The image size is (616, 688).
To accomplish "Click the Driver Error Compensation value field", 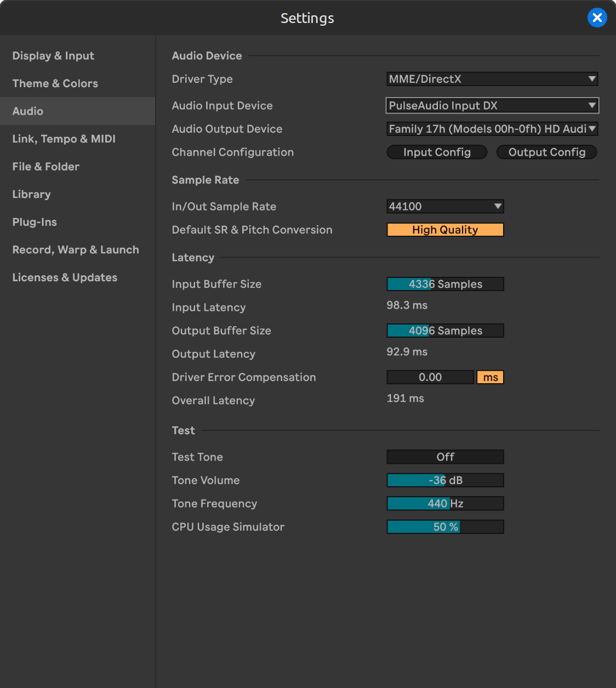I will 430,377.
